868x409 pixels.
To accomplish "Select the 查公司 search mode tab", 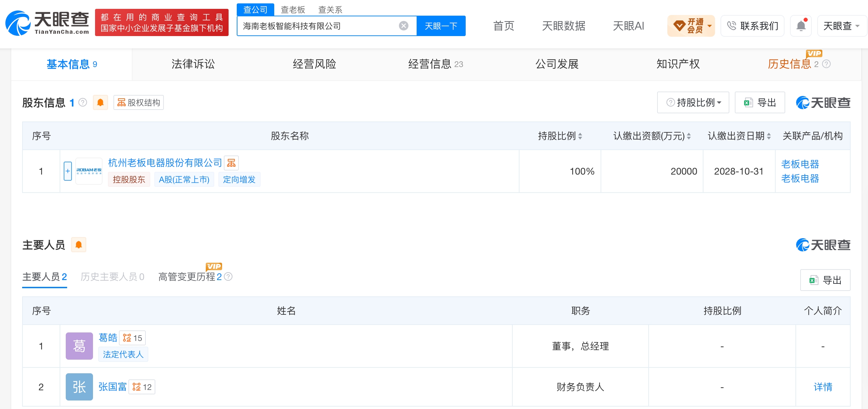I will click(255, 10).
